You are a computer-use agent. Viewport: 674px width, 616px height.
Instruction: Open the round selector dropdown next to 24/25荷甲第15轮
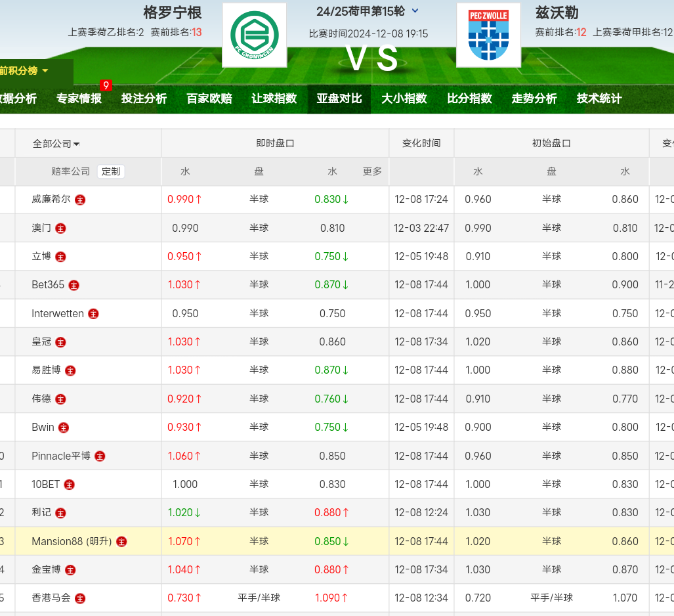tap(415, 11)
